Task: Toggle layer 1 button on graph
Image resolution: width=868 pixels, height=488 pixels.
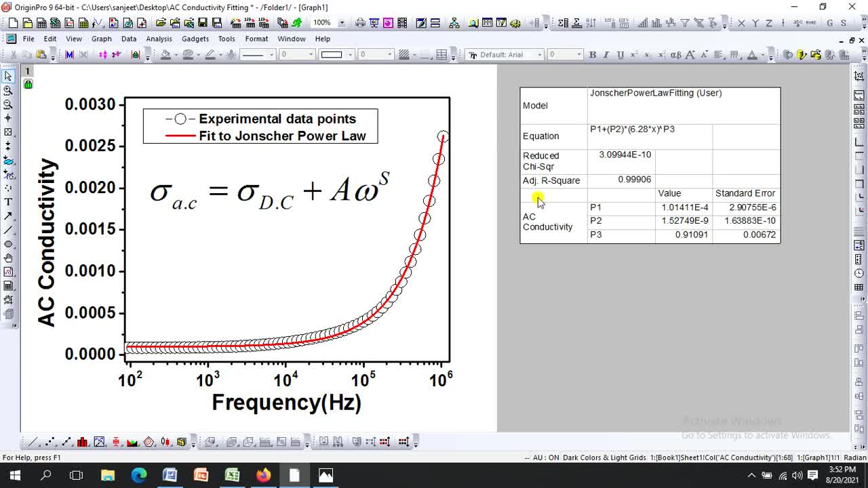Action: pos(28,71)
